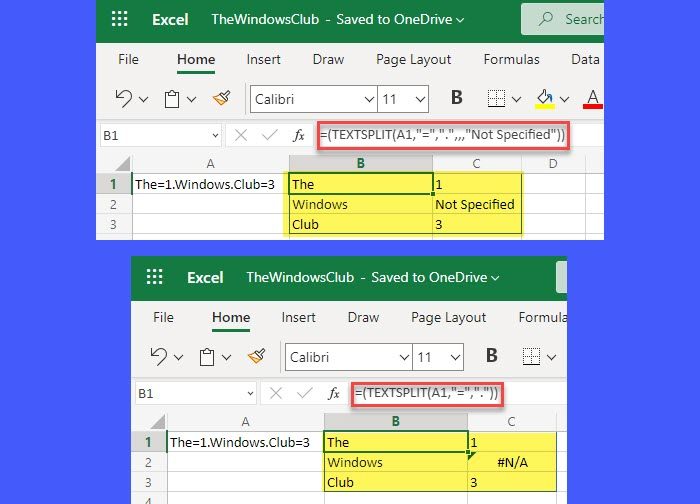Click cancel X in bottom formula bar
The width and height of the screenshot is (700, 504).
tap(276, 393)
